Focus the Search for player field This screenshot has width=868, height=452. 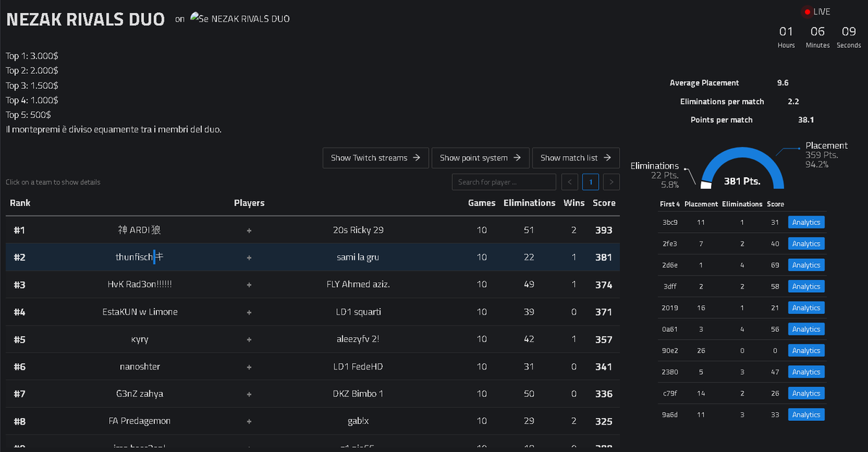coord(503,182)
